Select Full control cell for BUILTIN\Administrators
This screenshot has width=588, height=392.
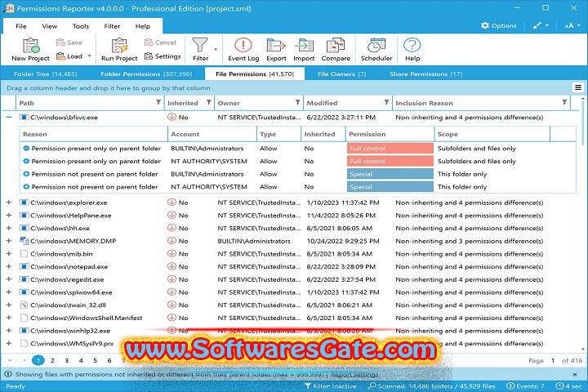pyautogui.click(x=390, y=149)
